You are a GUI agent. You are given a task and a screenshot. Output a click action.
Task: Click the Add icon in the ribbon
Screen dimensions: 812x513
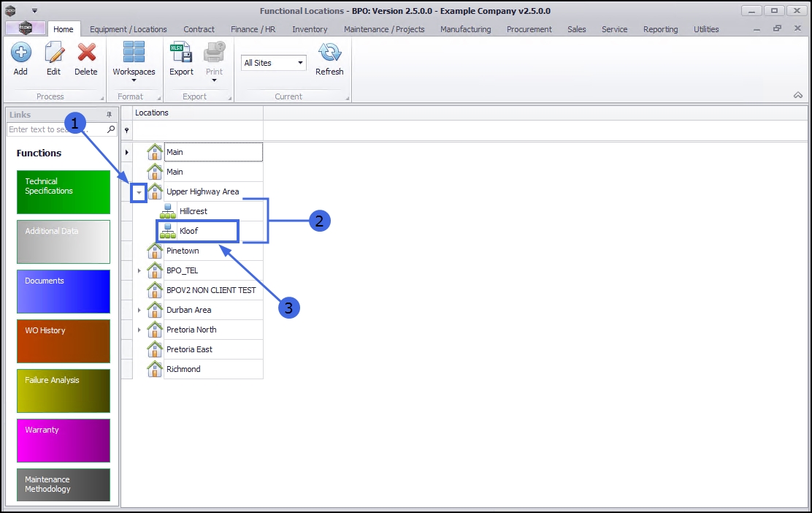coord(20,53)
